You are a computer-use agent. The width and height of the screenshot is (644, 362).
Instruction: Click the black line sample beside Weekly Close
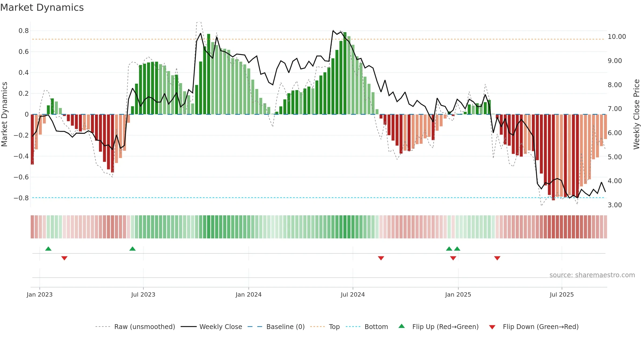[188, 327]
